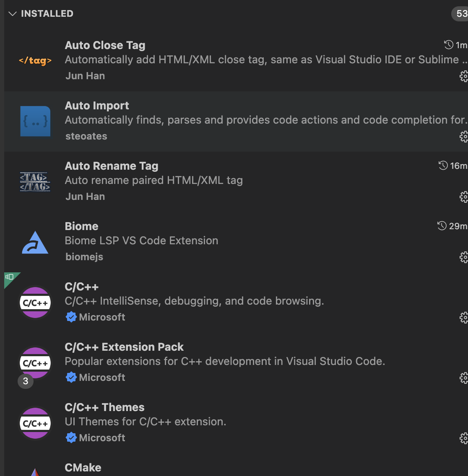
Task: Click the C/C++ Extension Pack logo icon
Action: tap(35, 363)
